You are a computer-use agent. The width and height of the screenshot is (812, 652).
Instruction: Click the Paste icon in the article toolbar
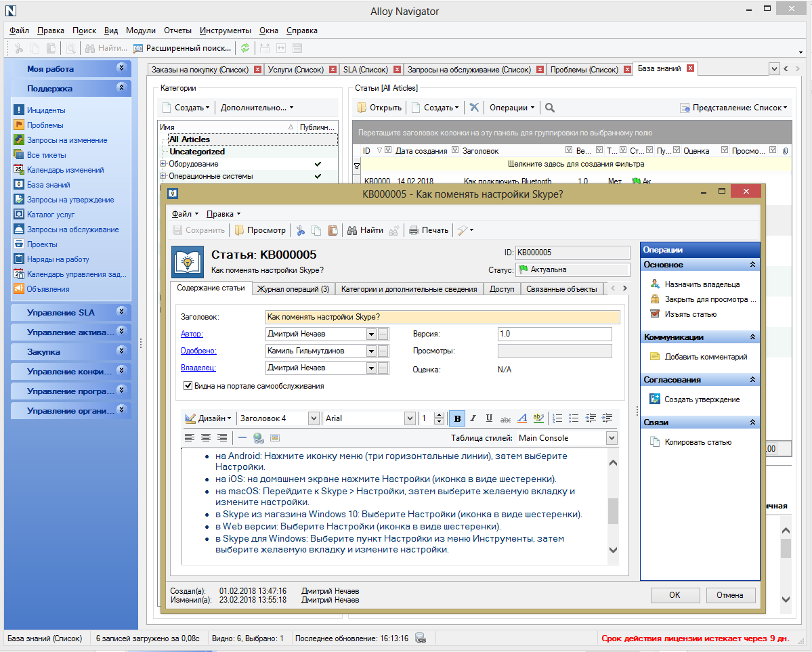[333, 230]
